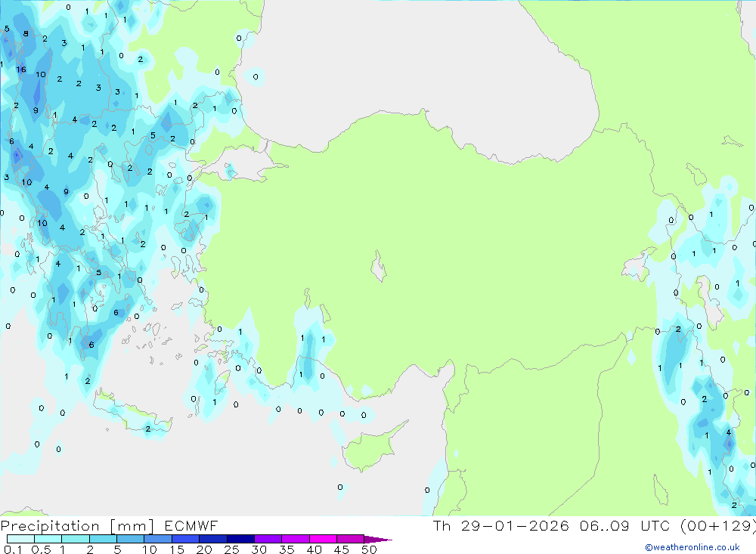Click the legend scale label '30'
Image resolution: width=756 pixels, height=554 pixels.
point(259,549)
